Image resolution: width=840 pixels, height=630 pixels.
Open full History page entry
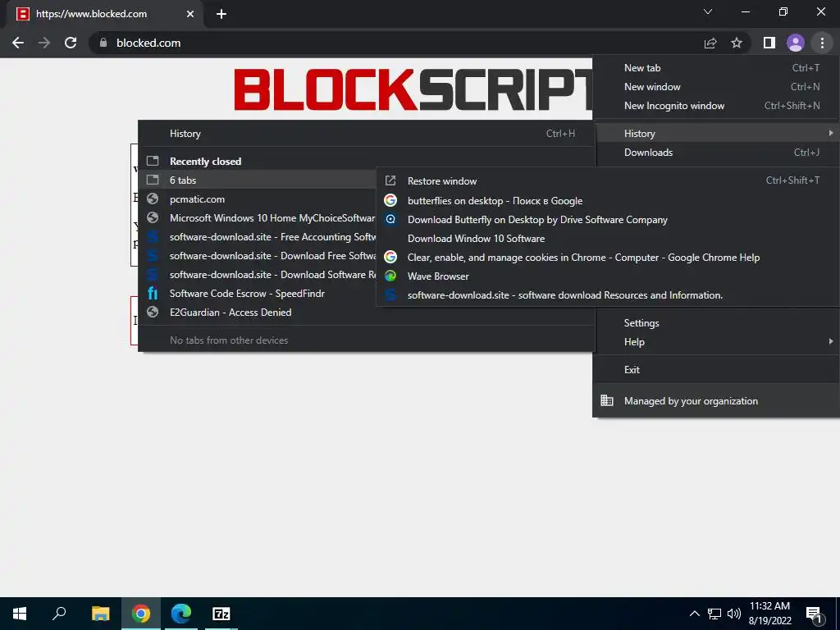tap(366, 134)
